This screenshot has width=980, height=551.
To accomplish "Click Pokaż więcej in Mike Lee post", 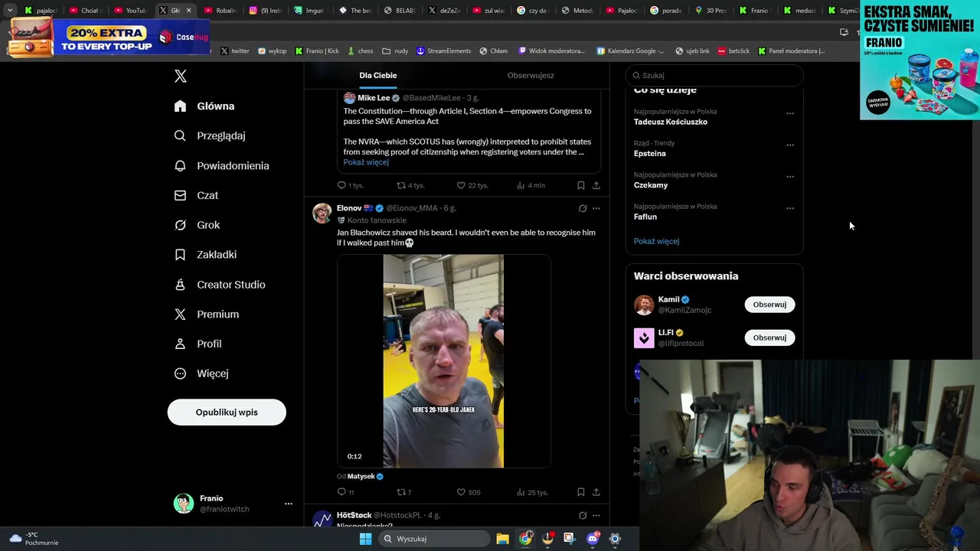I will coord(366,162).
